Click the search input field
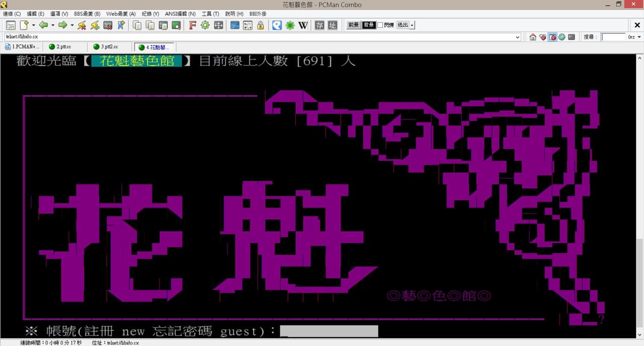Screen dimensions: 644x346 point(613,37)
